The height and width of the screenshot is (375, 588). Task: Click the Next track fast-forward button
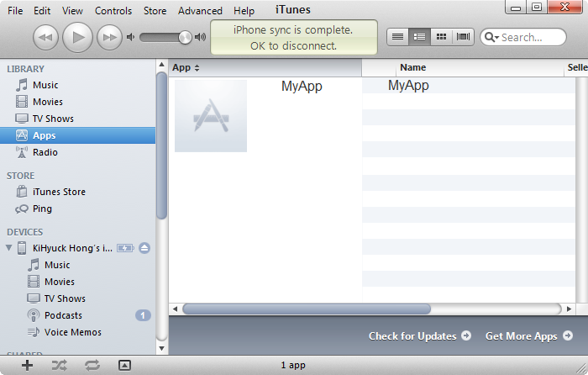109,37
